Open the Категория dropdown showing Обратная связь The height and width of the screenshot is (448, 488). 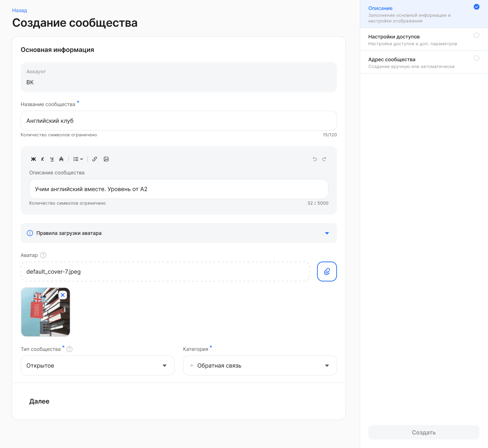click(x=260, y=365)
